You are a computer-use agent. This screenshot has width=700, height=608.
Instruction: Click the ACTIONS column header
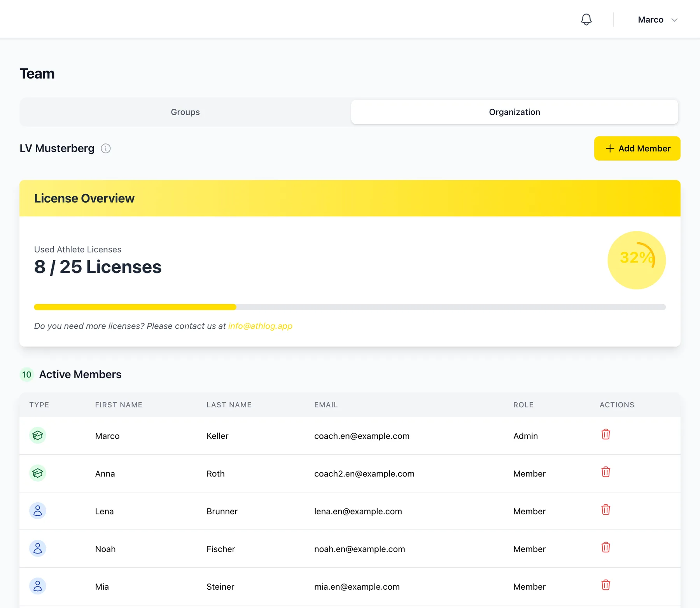click(617, 405)
